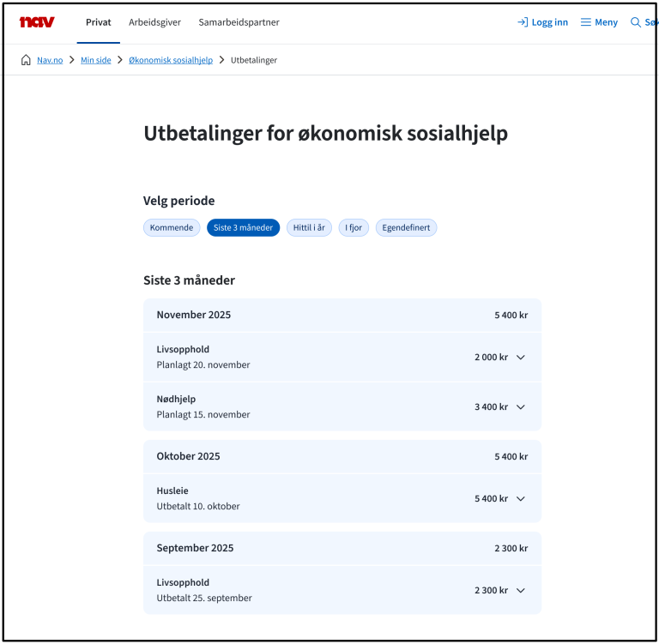Select the Hittil i år chip
Viewport: 659px width, 644px height.
pos(309,228)
